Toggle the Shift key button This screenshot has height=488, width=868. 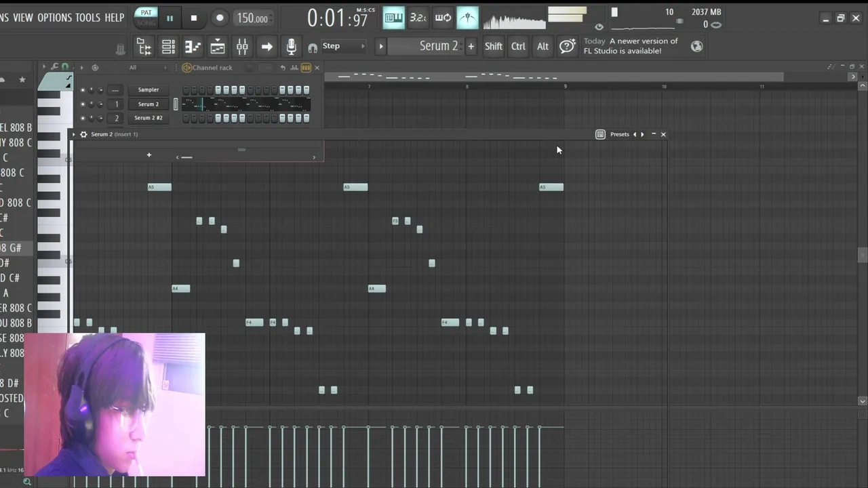(494, 46)
